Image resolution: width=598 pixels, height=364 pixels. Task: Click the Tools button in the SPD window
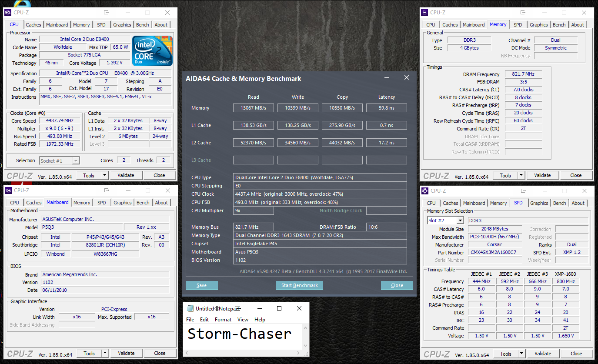coord(506,354)
